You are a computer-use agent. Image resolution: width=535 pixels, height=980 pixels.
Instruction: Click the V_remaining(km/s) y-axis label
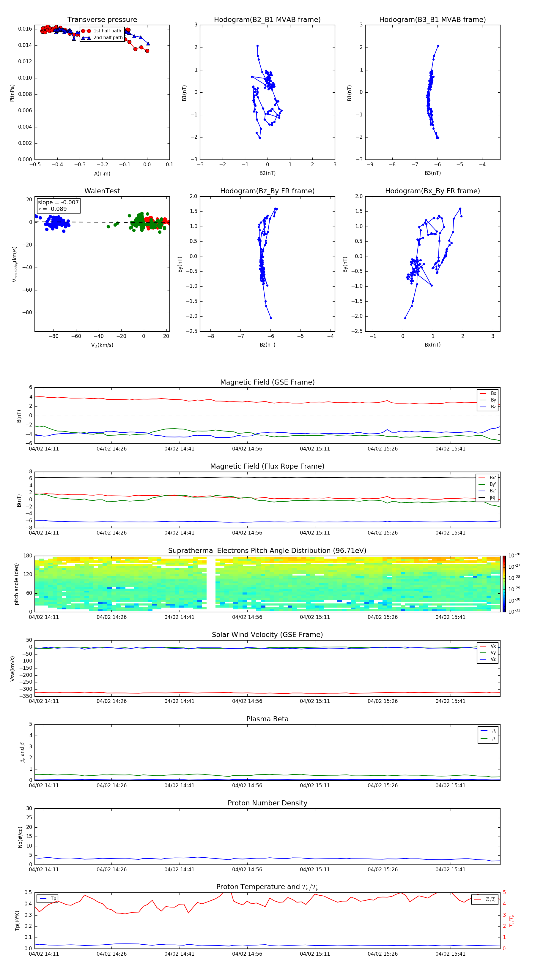(15, 264)
